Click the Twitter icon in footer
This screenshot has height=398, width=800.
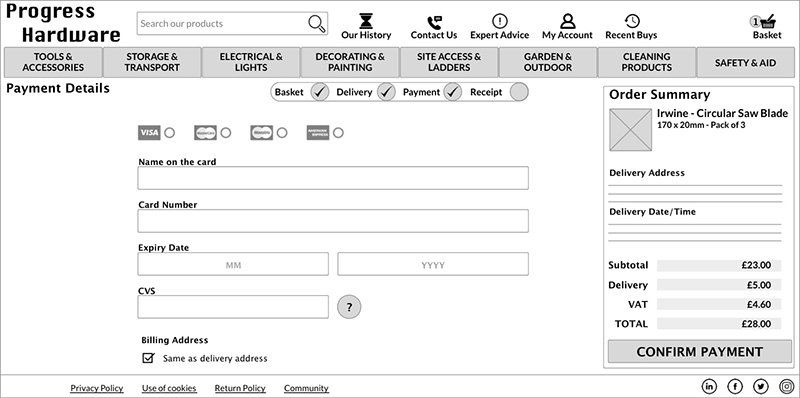pos(761,387)
